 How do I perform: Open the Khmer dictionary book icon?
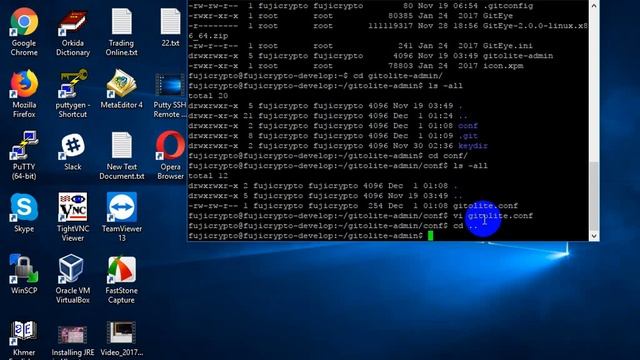click(x=24, y=339)
